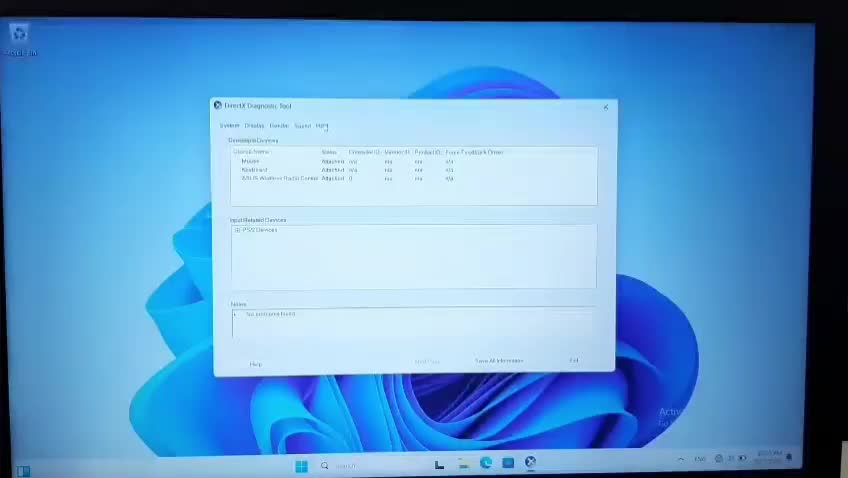Open Task View from the taskbar
This screenshot has width=848, height=478.
439,464
